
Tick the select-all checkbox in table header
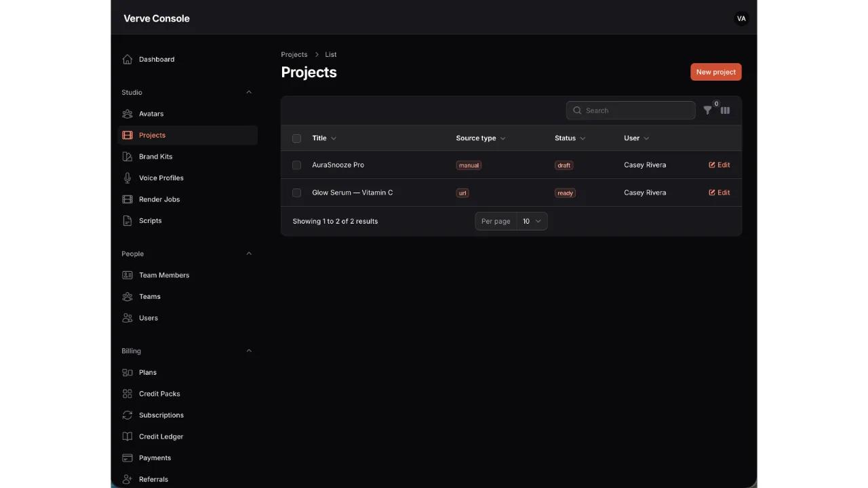click(x=296, y=138)
